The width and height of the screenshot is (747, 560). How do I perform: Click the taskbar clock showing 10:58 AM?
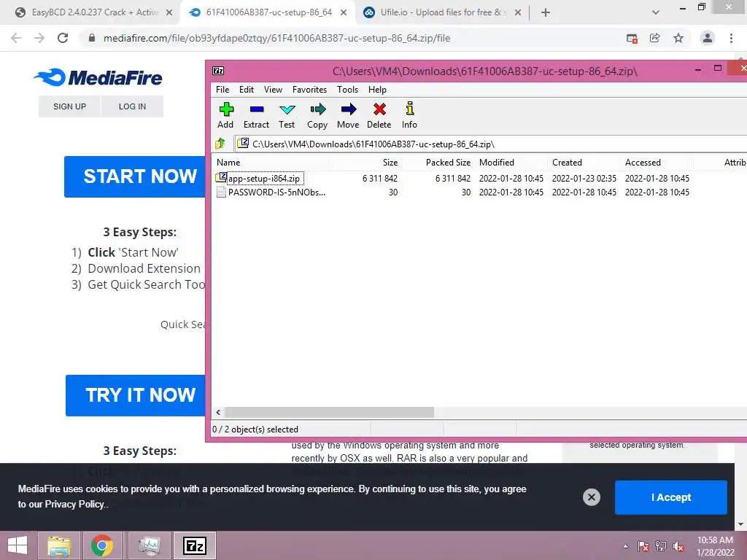[715, 546]
